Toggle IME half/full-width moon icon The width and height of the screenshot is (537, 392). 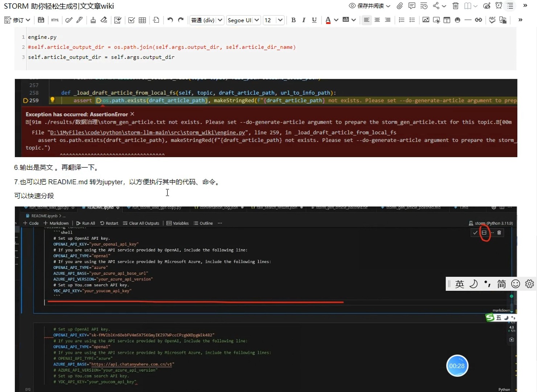tap(474, 284)
